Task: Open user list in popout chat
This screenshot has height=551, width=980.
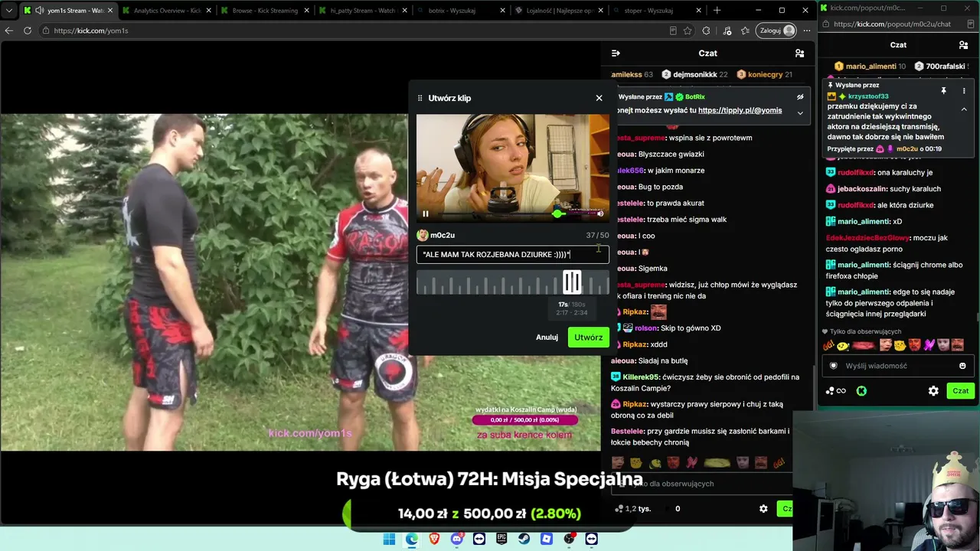Action: click(x=963, y=44)
